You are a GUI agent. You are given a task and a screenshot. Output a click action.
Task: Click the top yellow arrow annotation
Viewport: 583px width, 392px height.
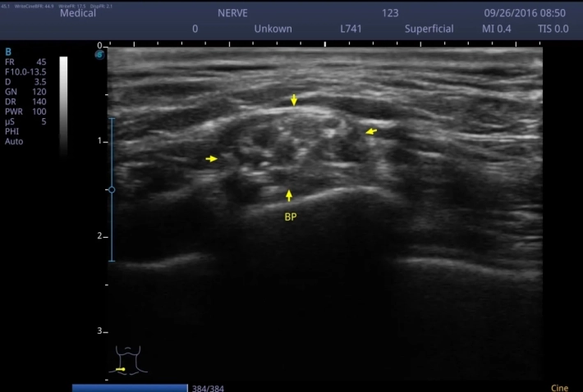tap(294, 100)
